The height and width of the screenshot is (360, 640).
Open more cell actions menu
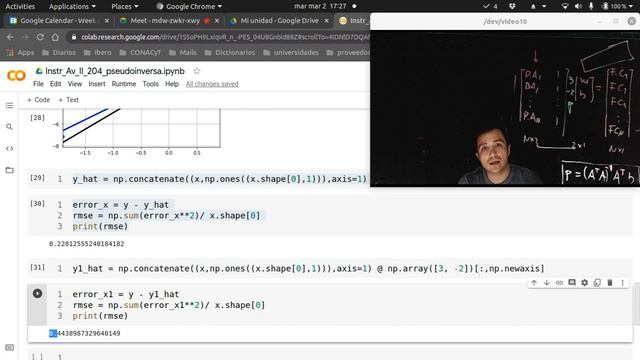(622, 282)
